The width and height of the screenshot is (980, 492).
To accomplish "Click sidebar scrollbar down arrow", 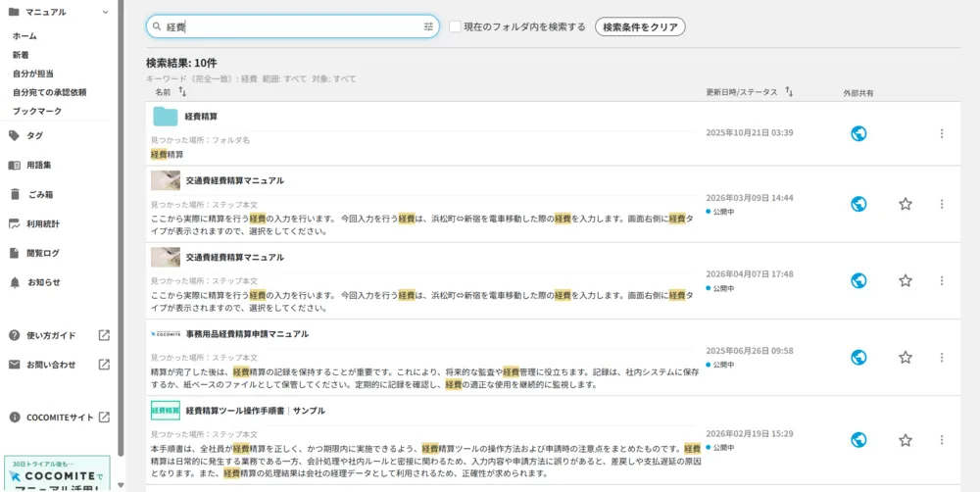I will (x=121, y=485).
